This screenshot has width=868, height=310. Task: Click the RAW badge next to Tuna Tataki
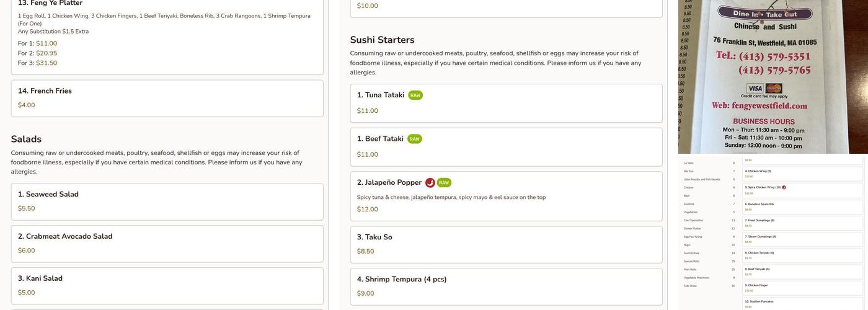[x=415, y=95]
